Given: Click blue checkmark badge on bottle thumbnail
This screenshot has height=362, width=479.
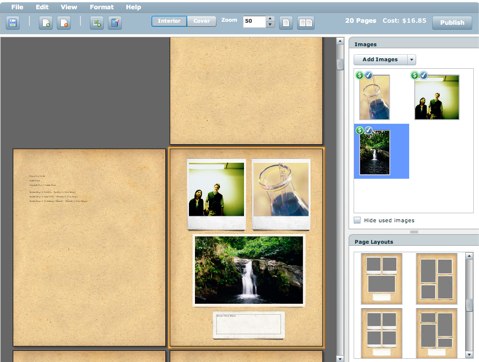Looking at the screenshot, I should point(368,75).
